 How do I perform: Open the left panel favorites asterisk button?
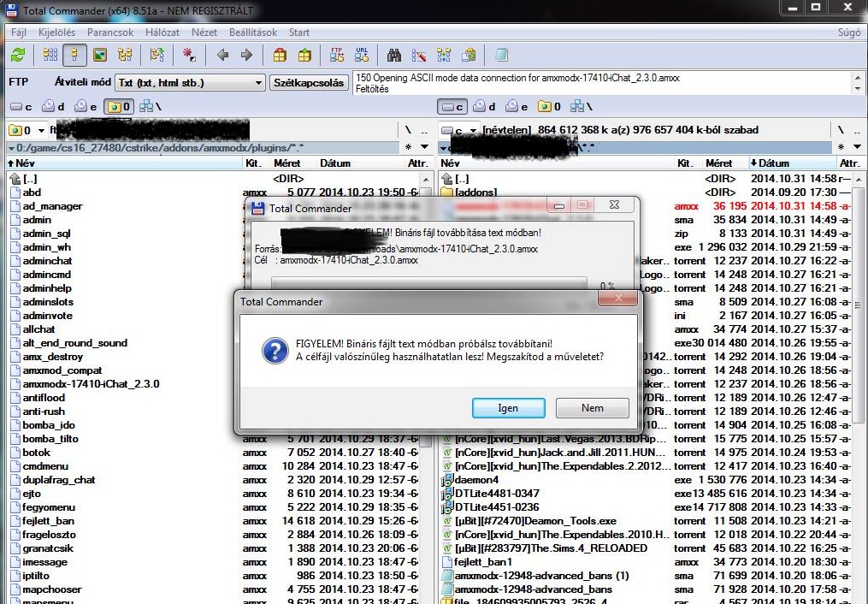pos(409,147)
